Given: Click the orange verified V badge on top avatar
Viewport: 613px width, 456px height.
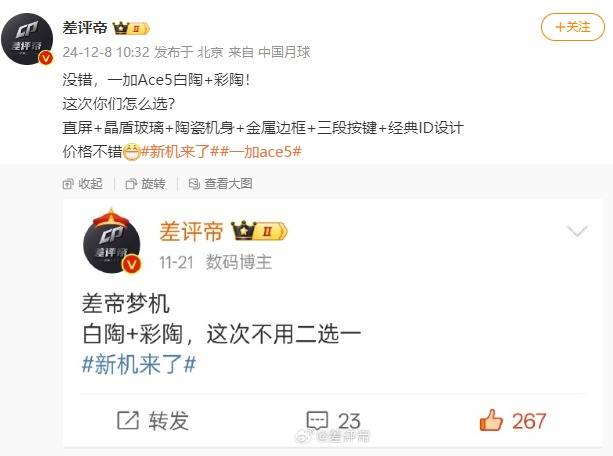Looking at the screenshot, I should 46,58.
